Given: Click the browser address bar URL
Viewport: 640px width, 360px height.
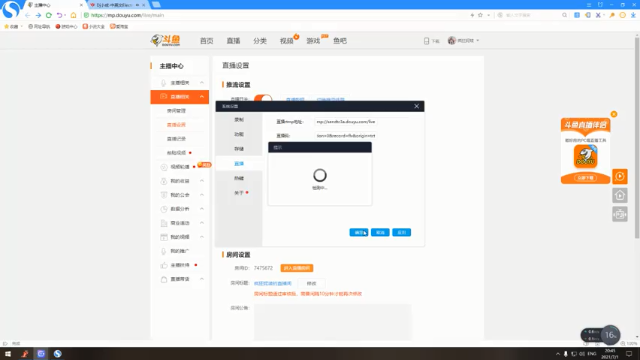Looking at the screenshot, I should 127,15.
